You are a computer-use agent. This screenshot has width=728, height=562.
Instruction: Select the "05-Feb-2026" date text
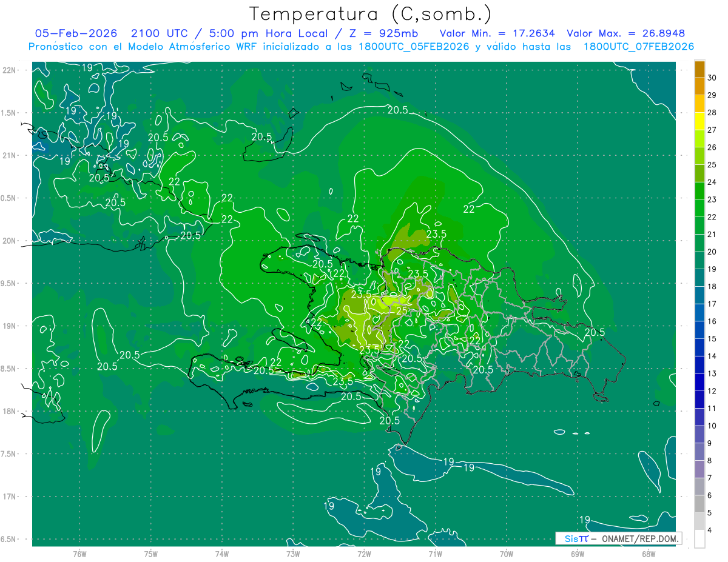click(x=76, y=33)
